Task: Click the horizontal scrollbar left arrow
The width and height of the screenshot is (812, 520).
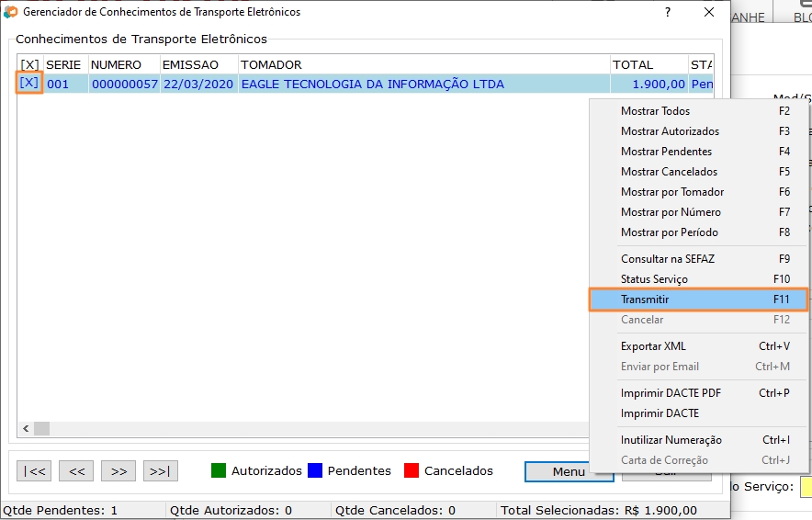Action: pyautogui.click(x=27, y=429)
